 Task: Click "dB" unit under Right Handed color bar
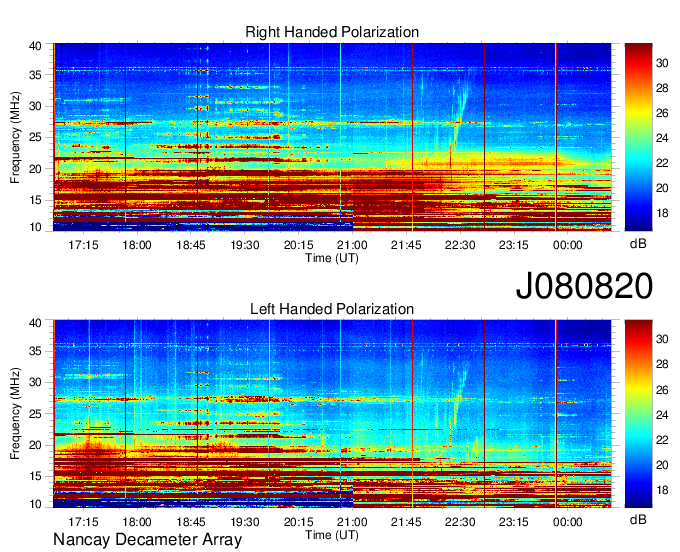tap(638, 244)
